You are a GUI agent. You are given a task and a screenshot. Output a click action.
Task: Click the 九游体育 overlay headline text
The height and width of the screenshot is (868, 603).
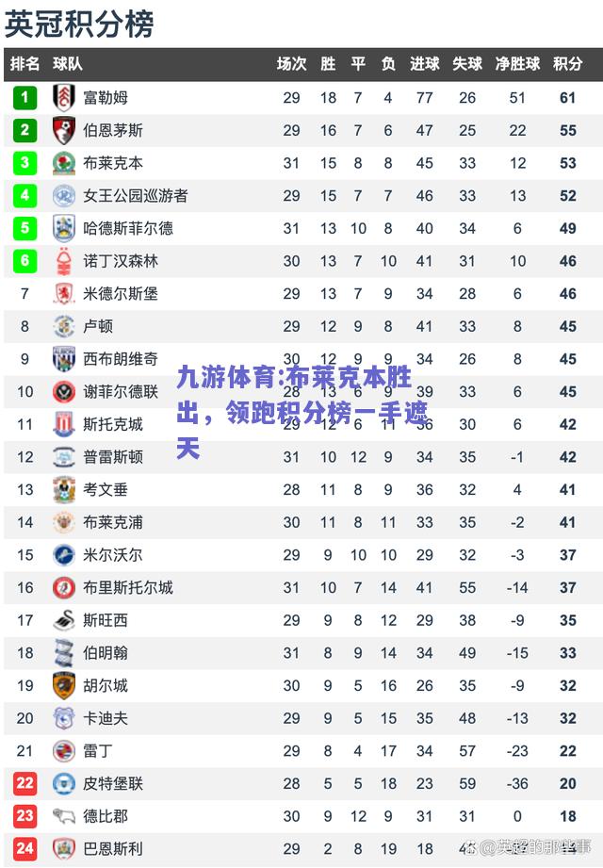[302, 413]
